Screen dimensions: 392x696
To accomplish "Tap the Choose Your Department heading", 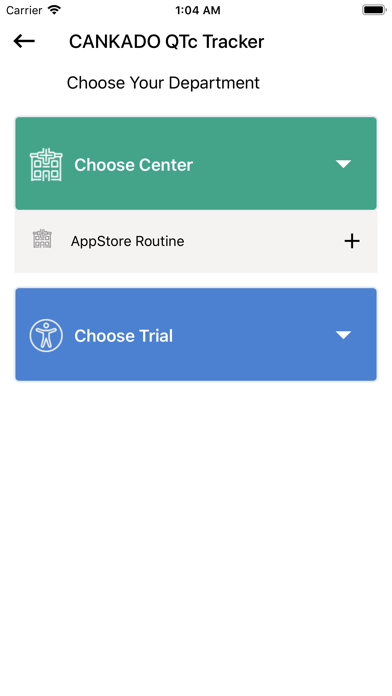I will click(x=163, y=83).
